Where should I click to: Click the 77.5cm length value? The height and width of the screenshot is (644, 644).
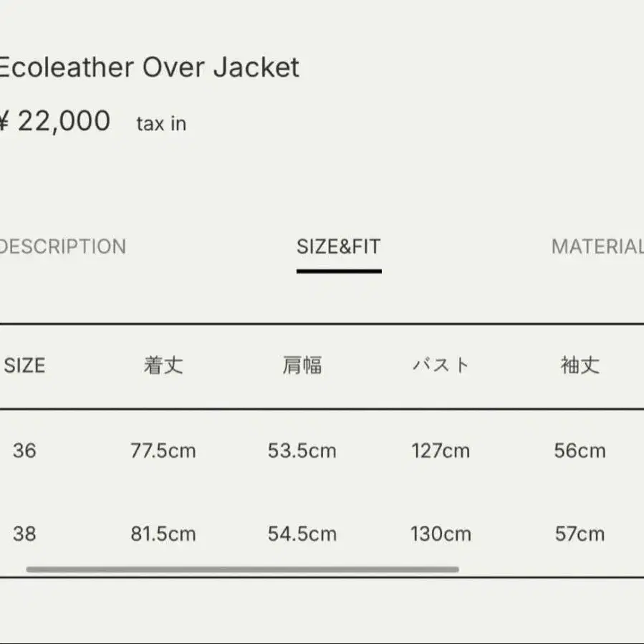(x=163, y=451)
